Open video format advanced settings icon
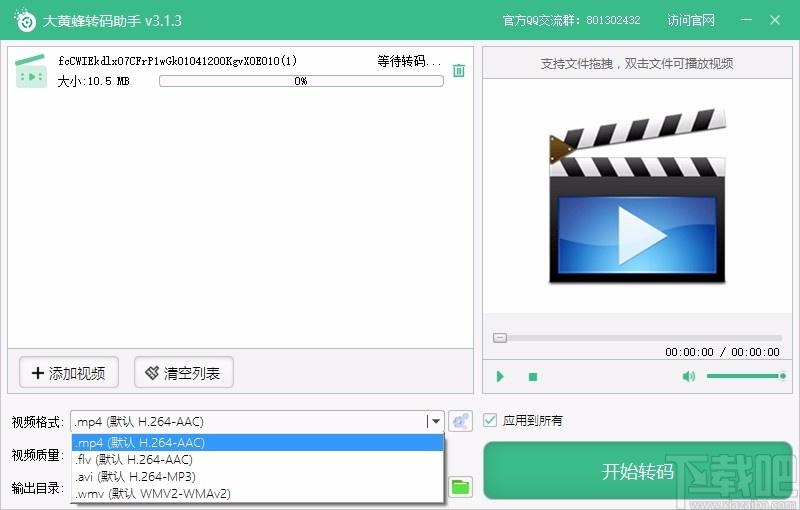This screenshot has height=510, width=800. coord(460,421)
